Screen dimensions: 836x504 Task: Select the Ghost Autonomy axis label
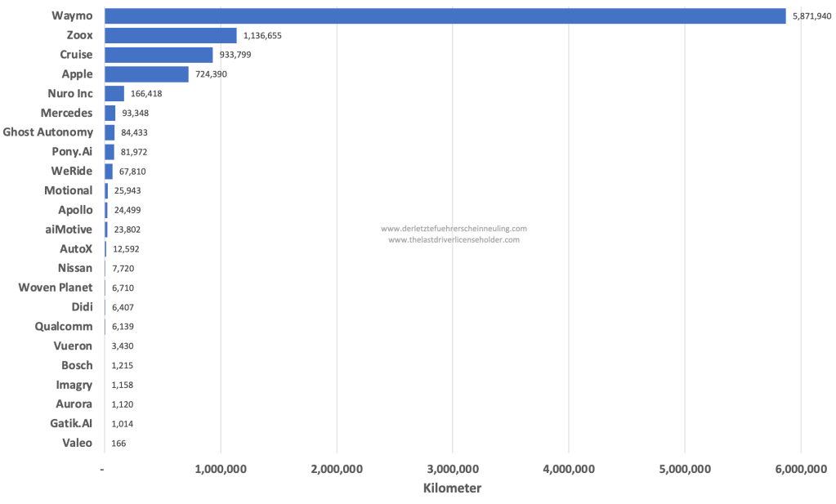point(47,132)
